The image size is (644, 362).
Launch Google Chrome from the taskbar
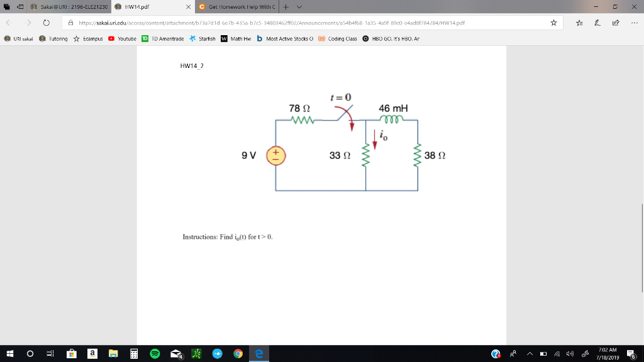pos(237,353)
